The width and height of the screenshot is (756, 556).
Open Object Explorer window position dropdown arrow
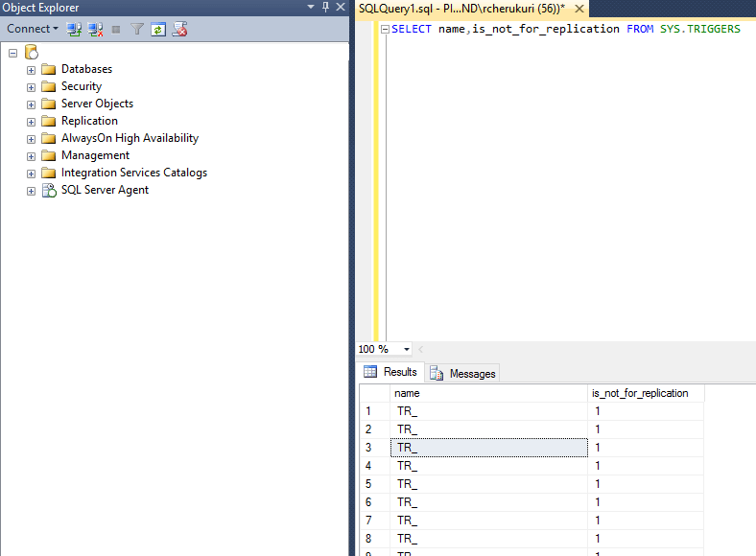[311, 7]
